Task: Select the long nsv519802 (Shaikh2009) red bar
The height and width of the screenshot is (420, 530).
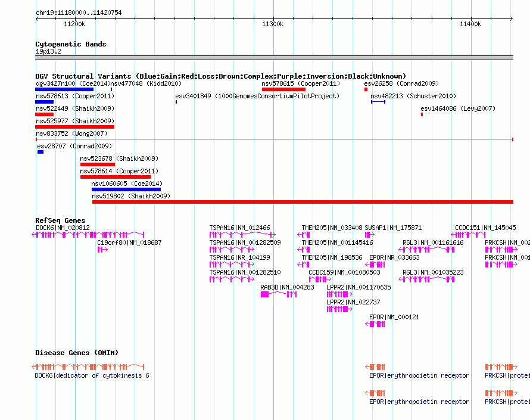Action: coord(303,202)
